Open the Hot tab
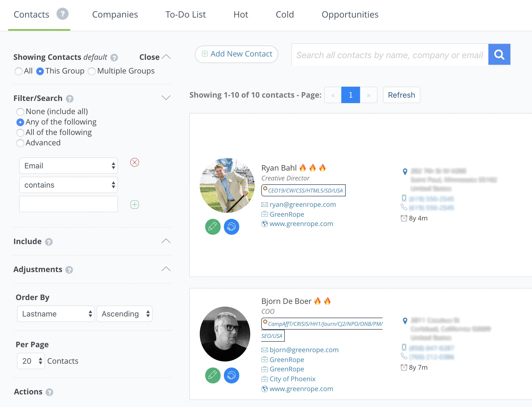 coord(241,15)
